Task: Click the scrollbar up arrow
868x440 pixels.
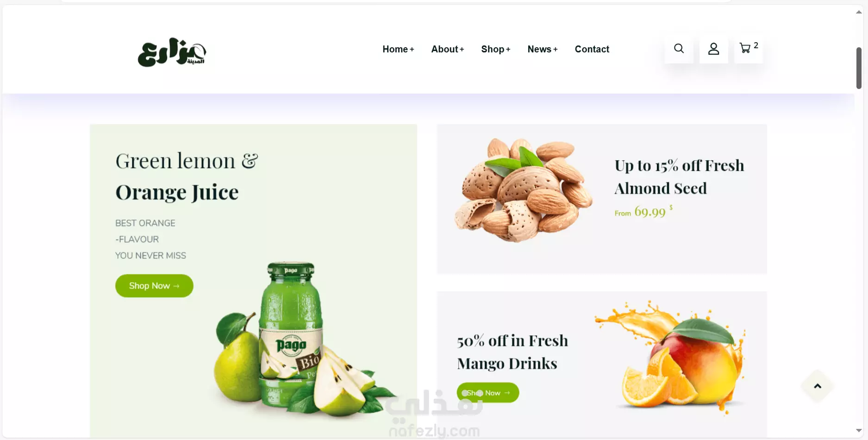Action: click(859, 13)
